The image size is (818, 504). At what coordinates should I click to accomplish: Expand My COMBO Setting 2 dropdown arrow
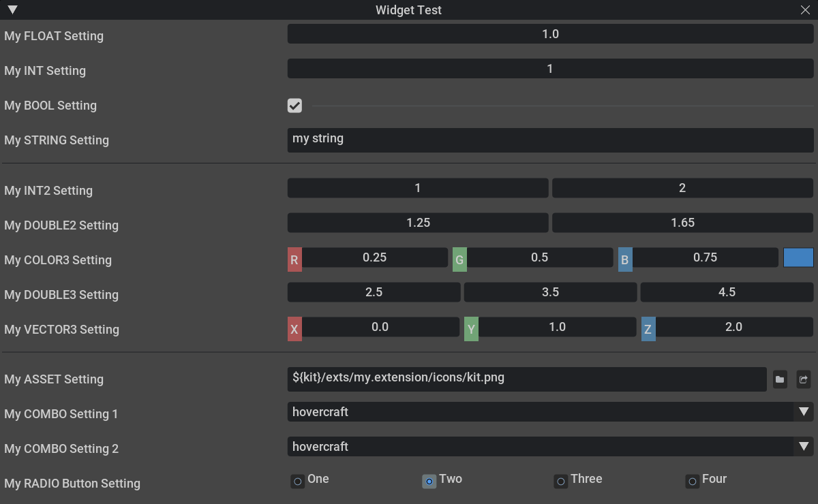coord(804,447)
